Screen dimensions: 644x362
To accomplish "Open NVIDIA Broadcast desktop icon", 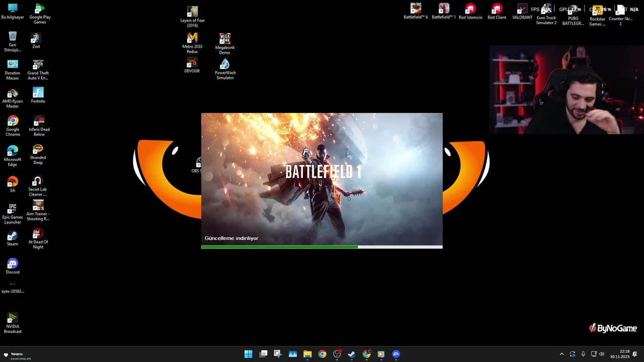I will 13,323.
